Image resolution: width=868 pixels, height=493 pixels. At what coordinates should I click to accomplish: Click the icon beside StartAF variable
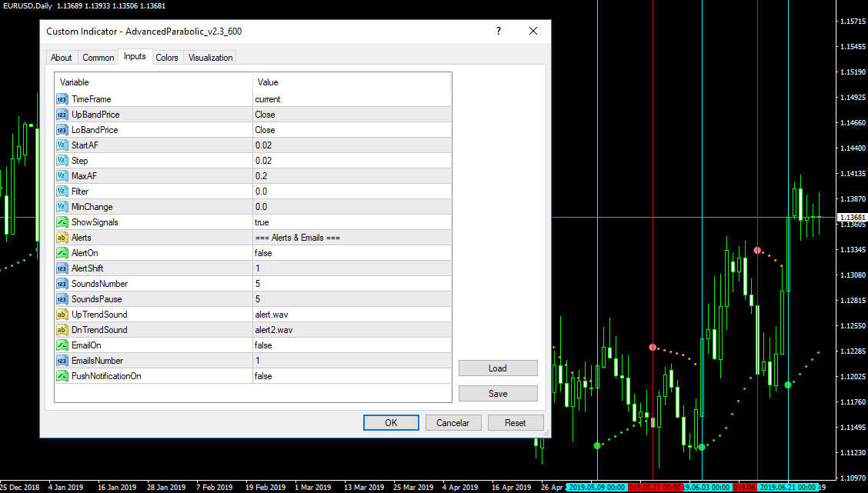point(62,145)
